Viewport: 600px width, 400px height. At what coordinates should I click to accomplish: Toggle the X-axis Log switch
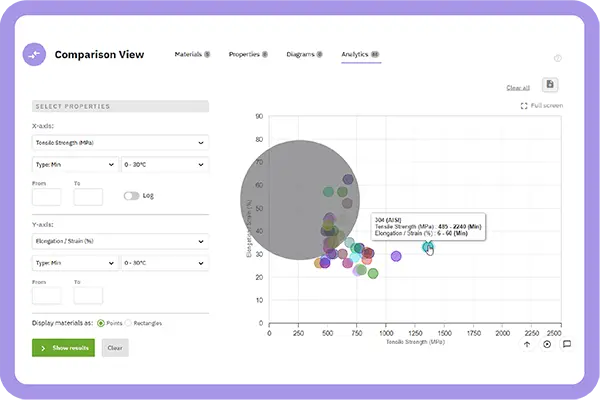point(131,196)
